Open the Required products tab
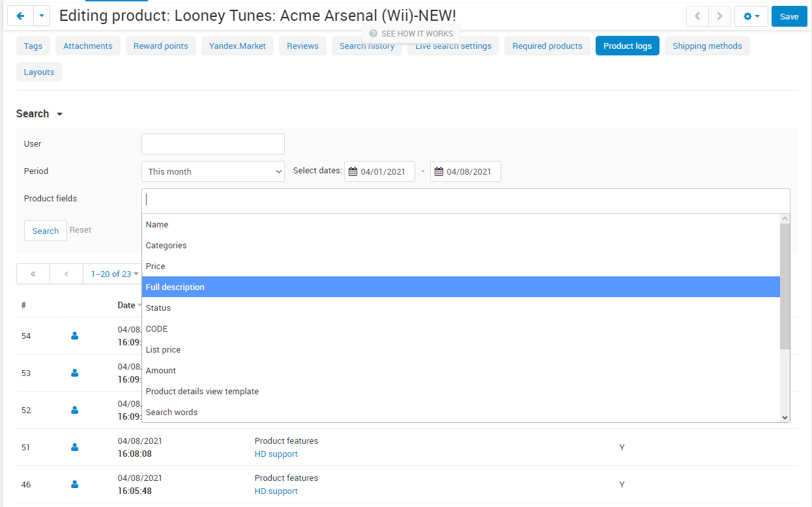 pos(547,46)
